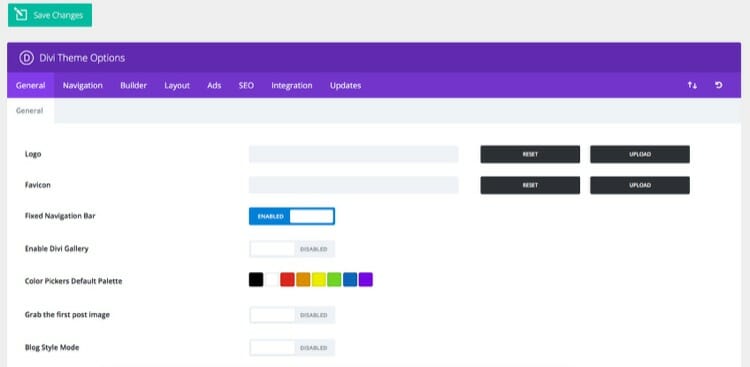This screenshot has height=367, width=750.
Task: Select the purple palette swatch
Action: [x=365, y=280]
